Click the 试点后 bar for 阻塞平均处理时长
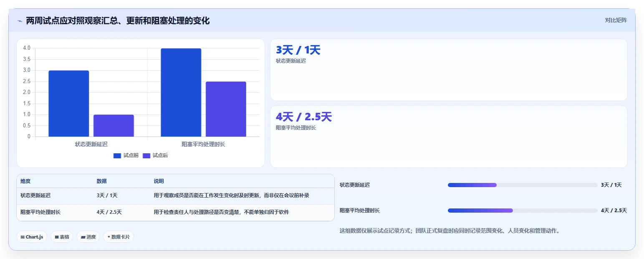The image size is (644, 259). coord(226,109)
